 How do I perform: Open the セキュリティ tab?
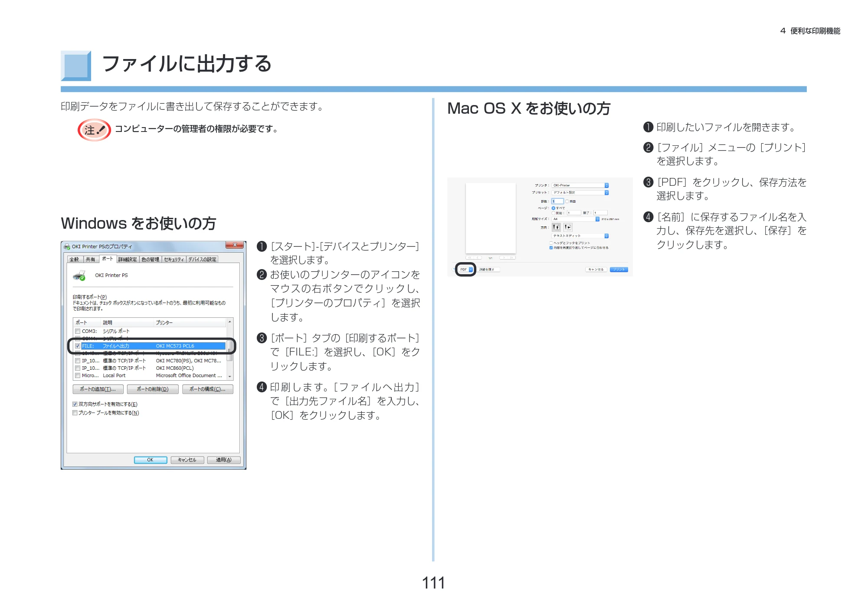pyautogui.click(x=174, y=260)
